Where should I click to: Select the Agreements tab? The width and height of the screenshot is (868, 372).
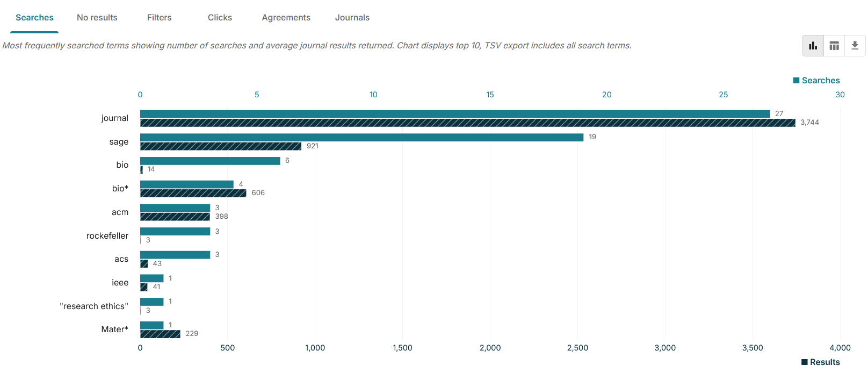coord(286,18)
